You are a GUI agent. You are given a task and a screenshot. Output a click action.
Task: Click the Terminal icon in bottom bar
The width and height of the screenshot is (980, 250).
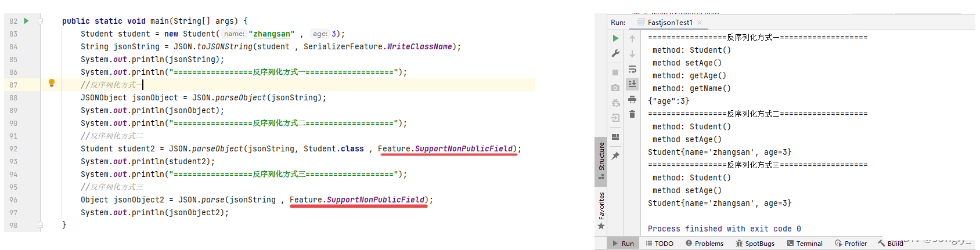coord(790,244)
